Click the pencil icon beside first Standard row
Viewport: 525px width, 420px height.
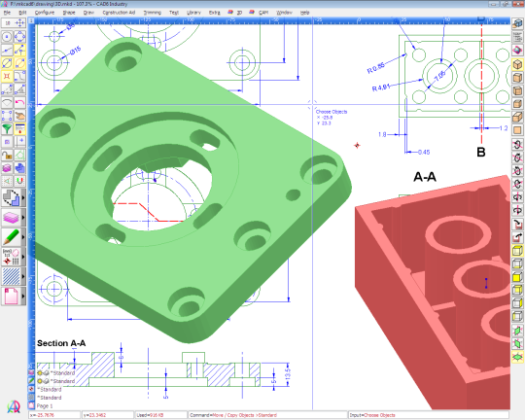[31, 381]
